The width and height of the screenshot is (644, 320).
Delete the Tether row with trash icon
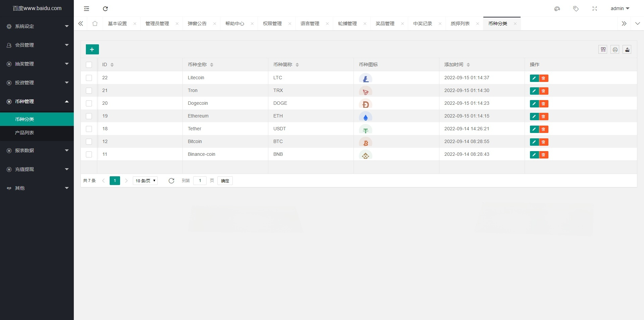point(544,129)
